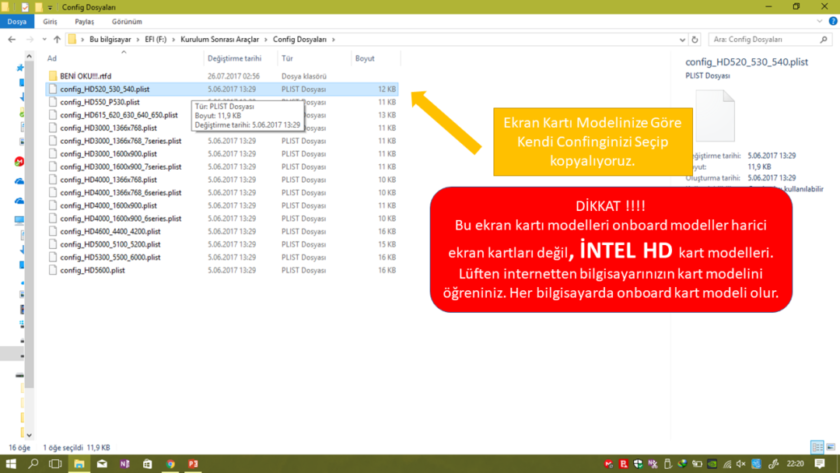Click the Back navigation arrow
Viewport: 840px width, 473px height.
pyautogui.click(x=11, y=39)
